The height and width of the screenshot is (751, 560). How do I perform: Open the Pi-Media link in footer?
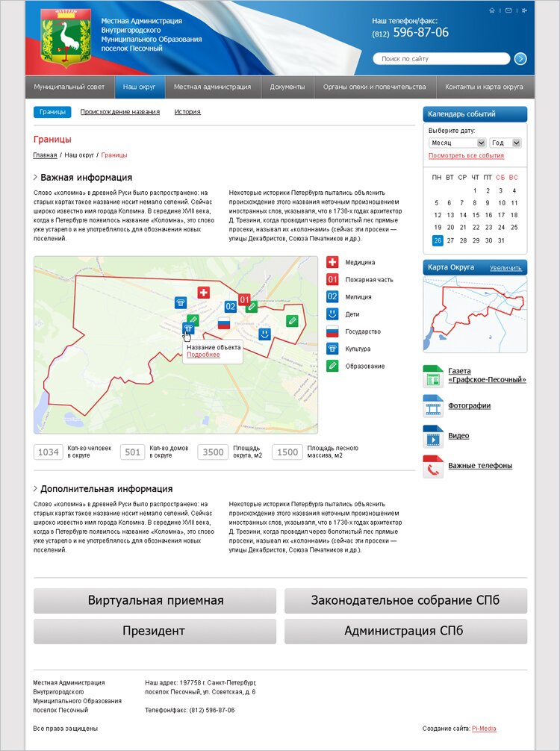484,729
